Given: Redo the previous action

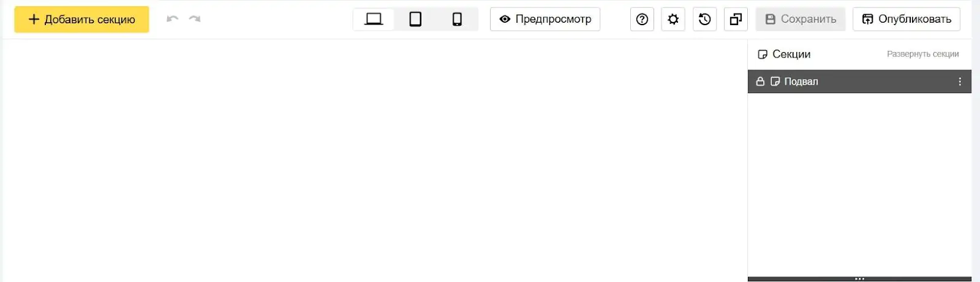Looking at the screenshot, I should [195, 19].
